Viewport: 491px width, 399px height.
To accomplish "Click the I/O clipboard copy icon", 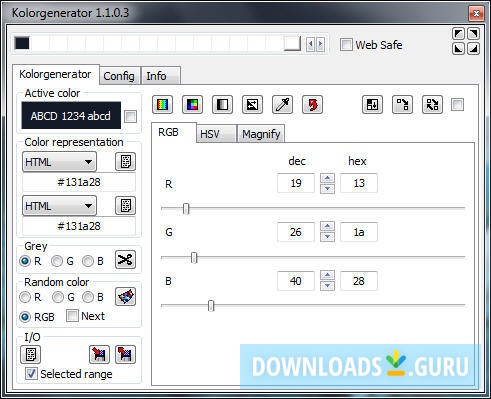I will tap(31, 354).
